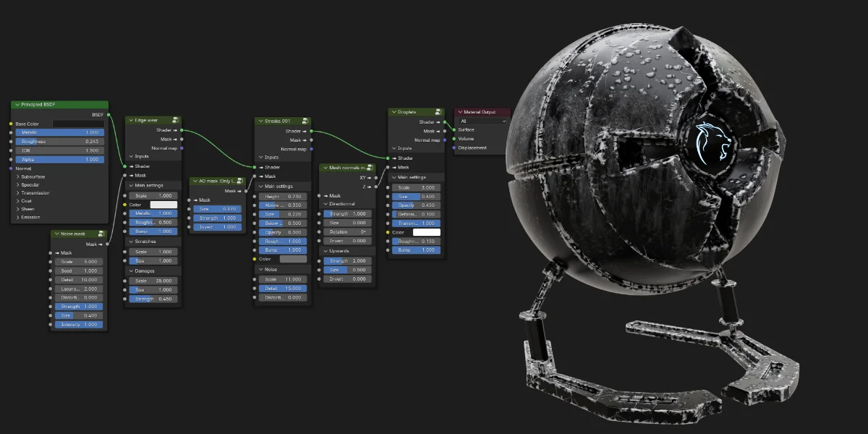868x434 pixels.
Task: Click the Noise mask node group icon
Action: (101, 234)
